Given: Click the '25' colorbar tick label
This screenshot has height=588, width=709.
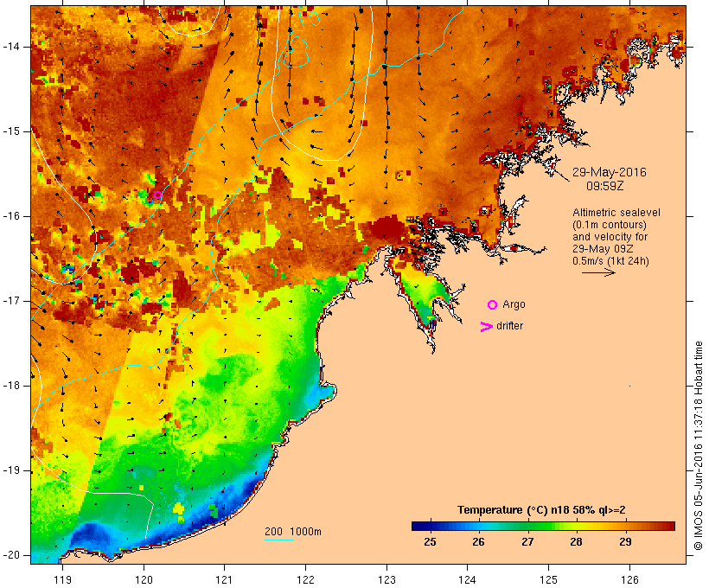Looking at the screenshot, I should [430, 541].
